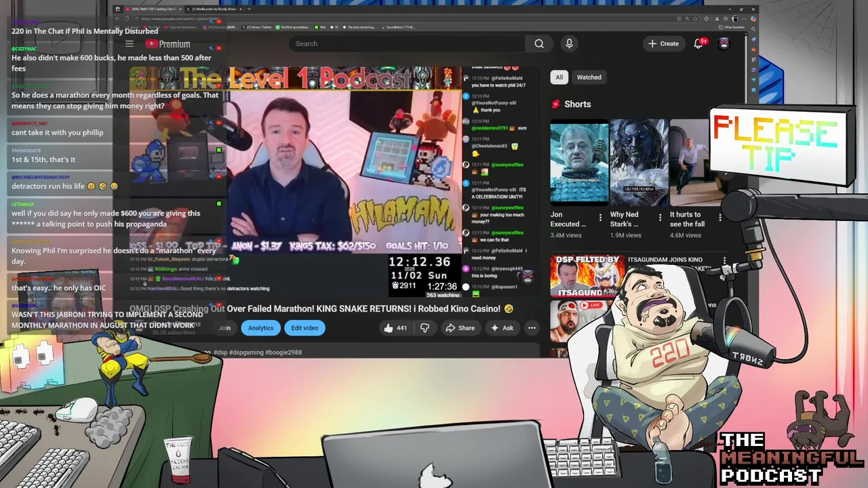The height and width of the screenshot is (488, 868).
Task: Open the Create menu button
Action: pos(663,43)
